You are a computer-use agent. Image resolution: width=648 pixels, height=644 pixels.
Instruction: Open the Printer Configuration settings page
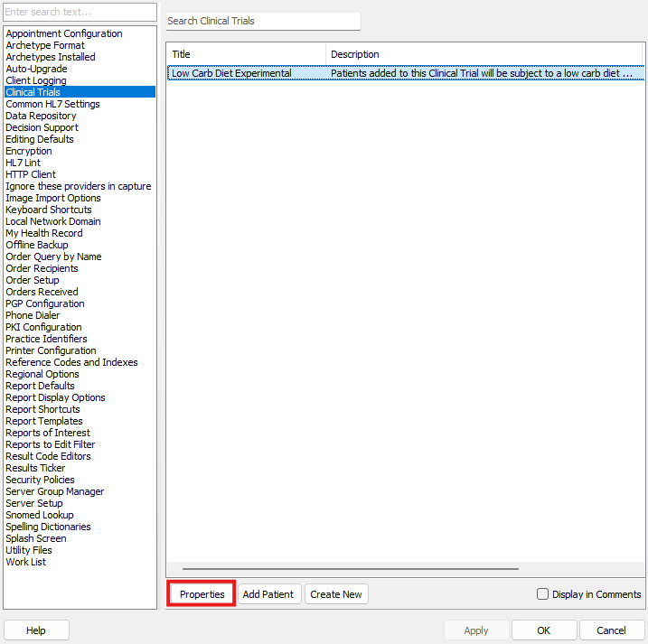tap(51, 350)
